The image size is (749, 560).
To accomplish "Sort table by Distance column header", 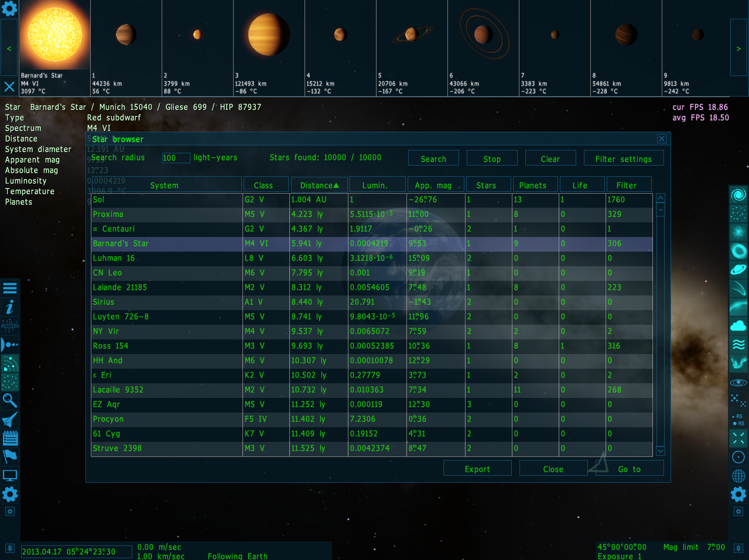I will [319, 185].
